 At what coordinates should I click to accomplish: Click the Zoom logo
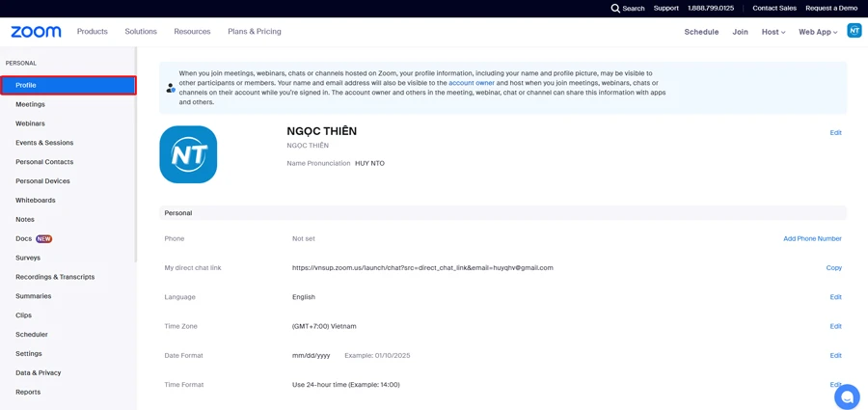click(x=36, y=32)
